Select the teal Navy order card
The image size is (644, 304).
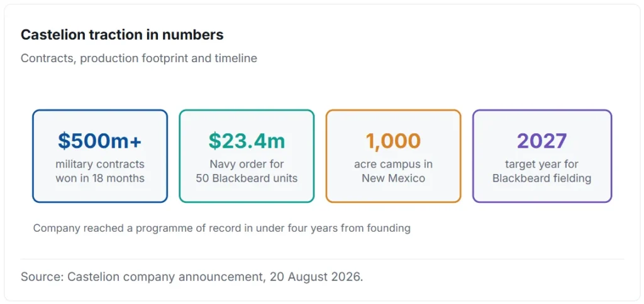247,156
